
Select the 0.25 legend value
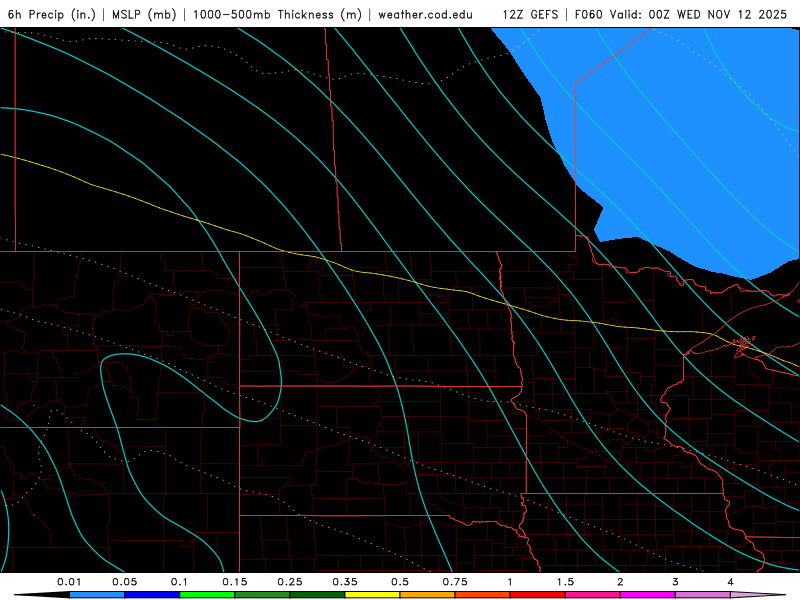point(290,582)
